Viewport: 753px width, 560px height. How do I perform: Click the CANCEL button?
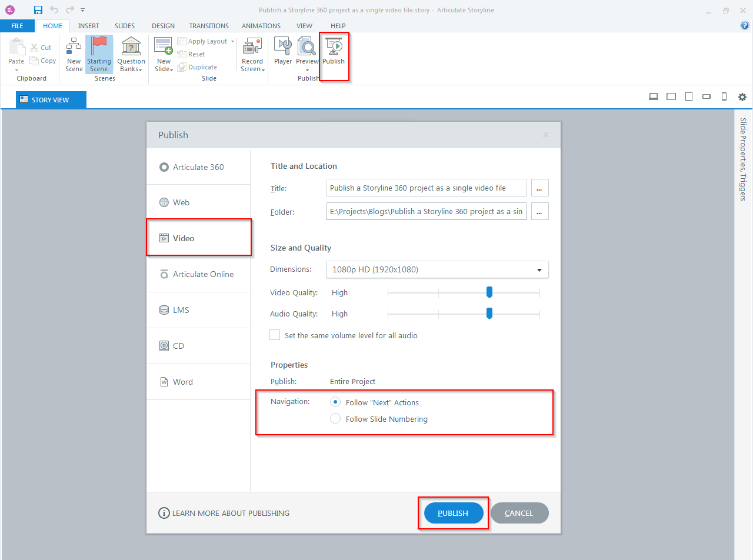519,513
